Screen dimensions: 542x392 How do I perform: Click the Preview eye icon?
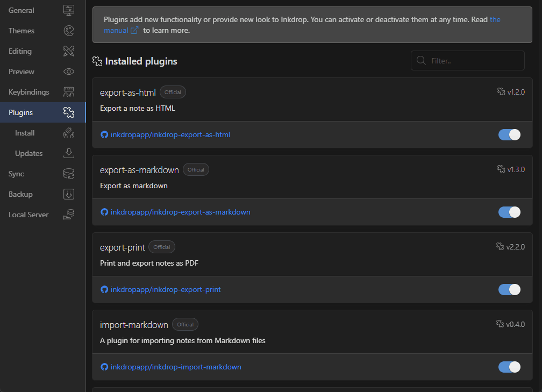[69, 72]
